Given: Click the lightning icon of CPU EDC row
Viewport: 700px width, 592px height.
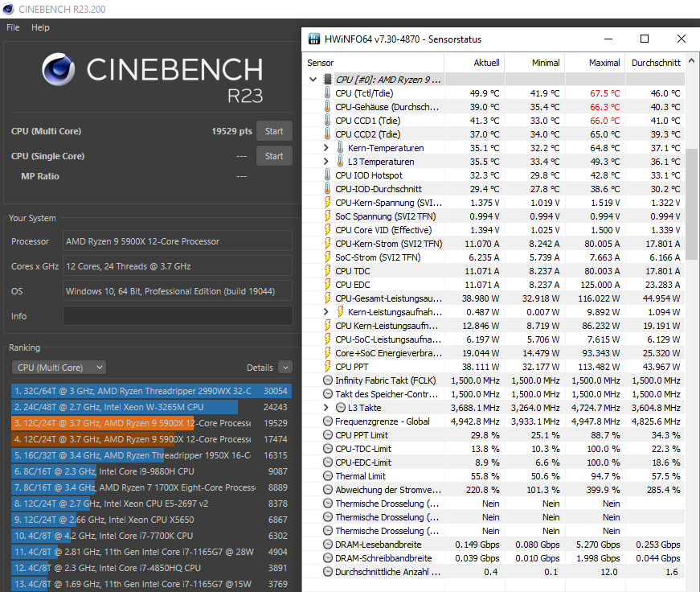Looking at the screenshot, I should pos(328,285).
